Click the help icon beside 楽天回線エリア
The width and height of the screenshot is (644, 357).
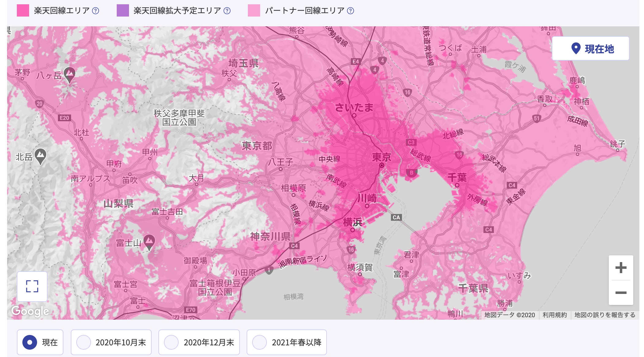tap(96, 11)
